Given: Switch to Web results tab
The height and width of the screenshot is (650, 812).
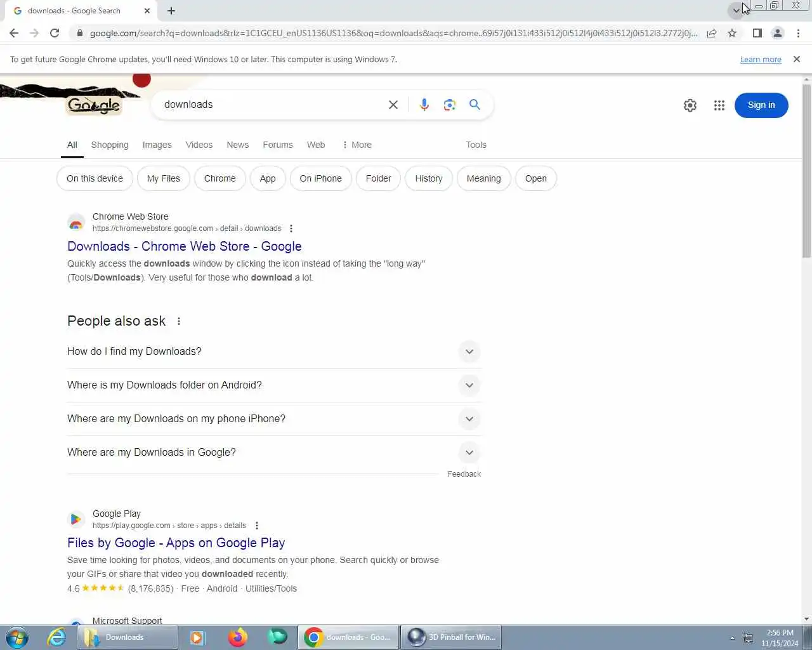Looking at the screenshot, I should pyautogui.click(x=316, y=145).
